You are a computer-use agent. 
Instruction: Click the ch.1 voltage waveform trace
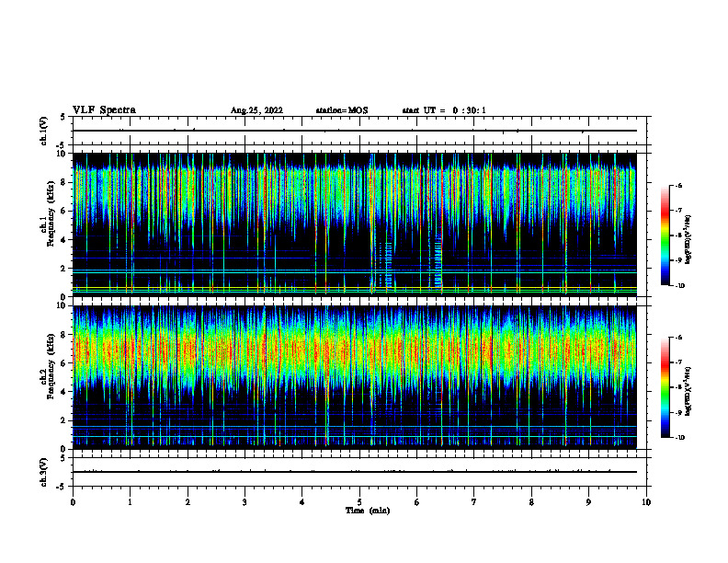point(354,131)
